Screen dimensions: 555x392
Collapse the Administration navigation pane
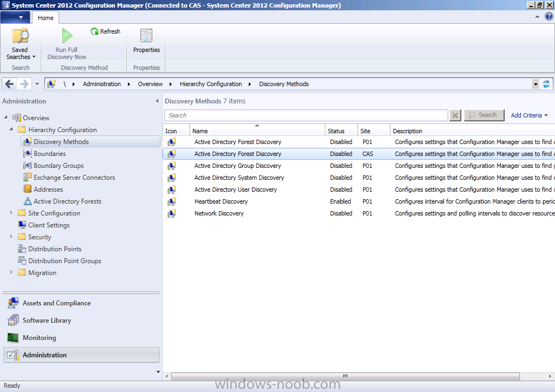click(157, 101)
